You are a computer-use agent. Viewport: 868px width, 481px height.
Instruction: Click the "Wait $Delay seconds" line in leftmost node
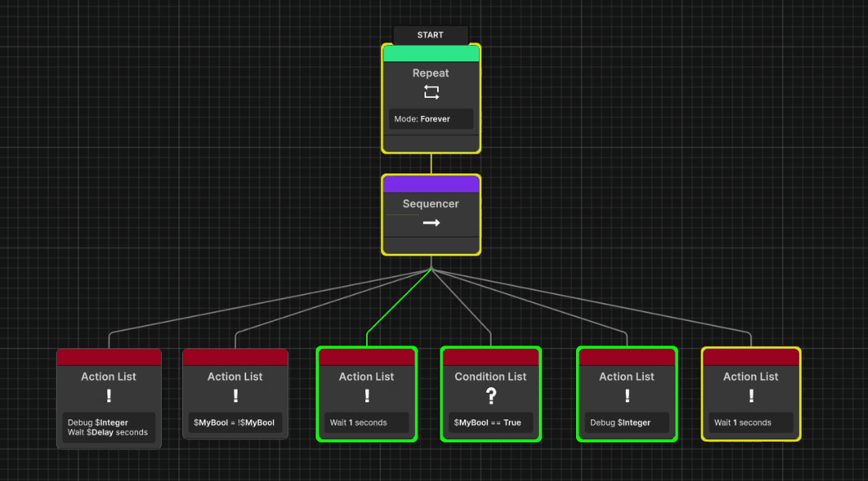coord(109,431)
